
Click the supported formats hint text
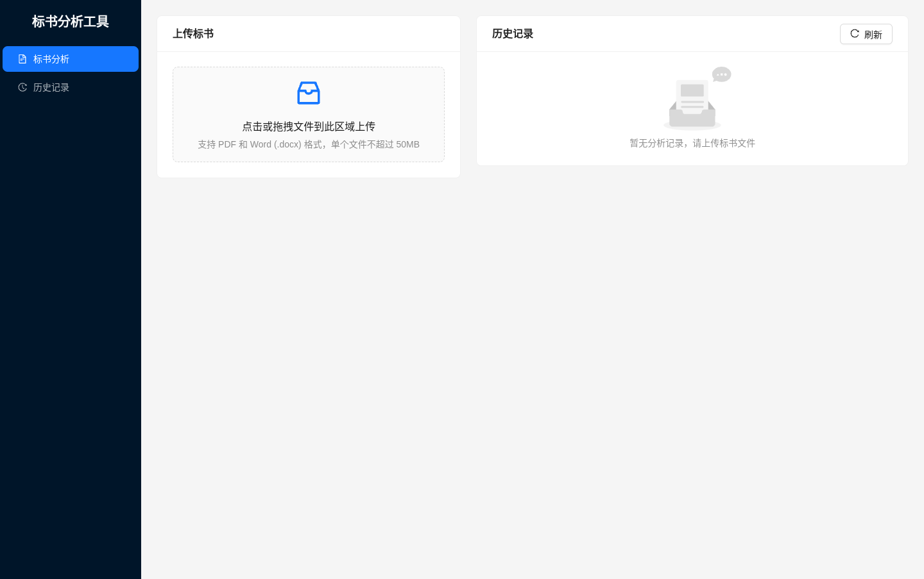(x=309, y=144)
